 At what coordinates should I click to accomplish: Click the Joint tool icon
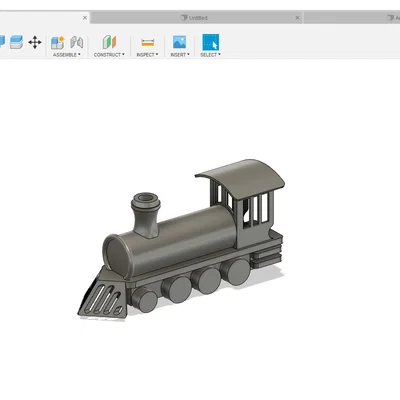77,42
